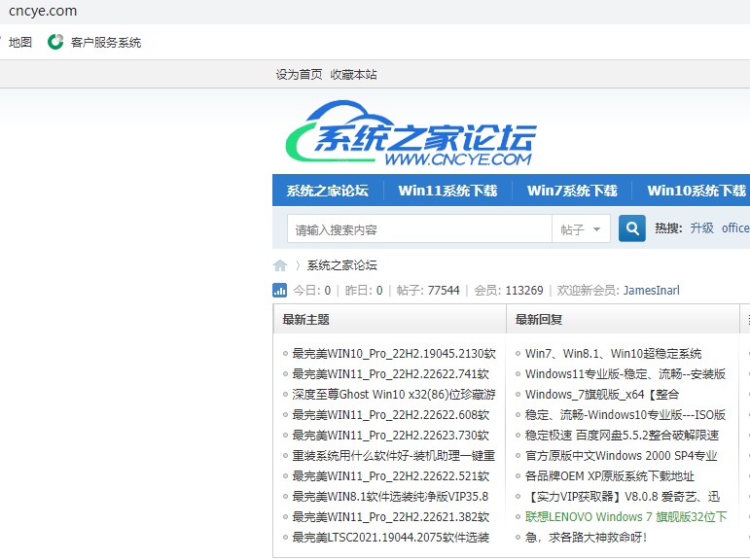Open the green 联想LENOVO Windows 7 post
This screenshot has height=560, width=750.
tap(625, 517)
